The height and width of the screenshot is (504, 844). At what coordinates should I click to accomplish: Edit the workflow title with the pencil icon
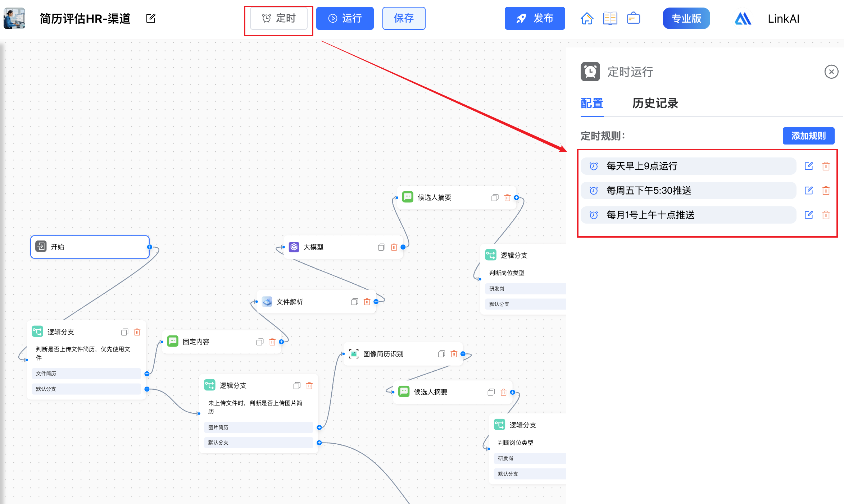(151, 18)
